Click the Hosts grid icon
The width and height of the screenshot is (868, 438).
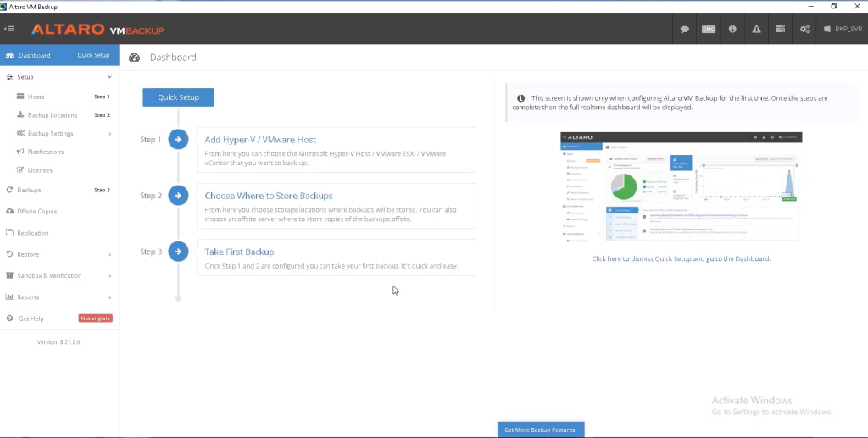click(x=20, y=97)
